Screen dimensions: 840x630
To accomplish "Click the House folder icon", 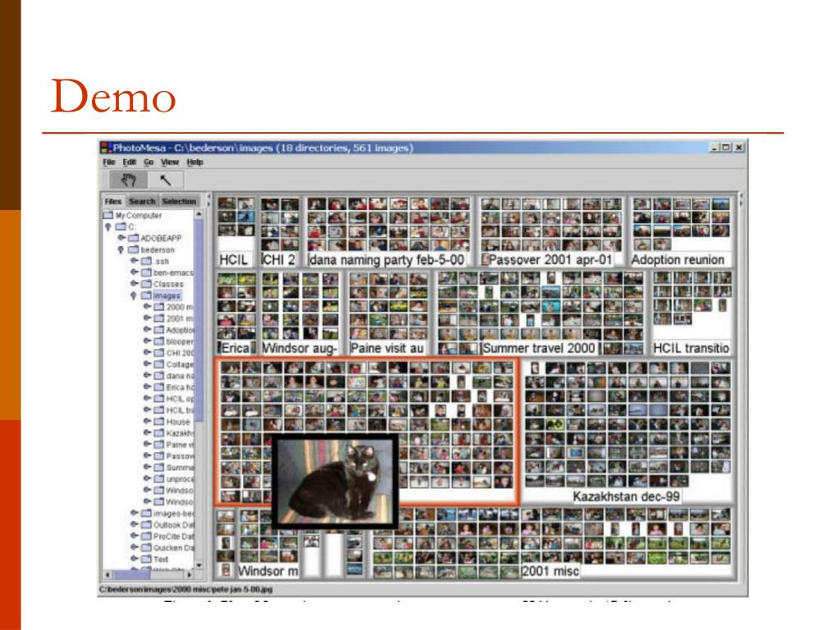I will click(x=159, y=422).
